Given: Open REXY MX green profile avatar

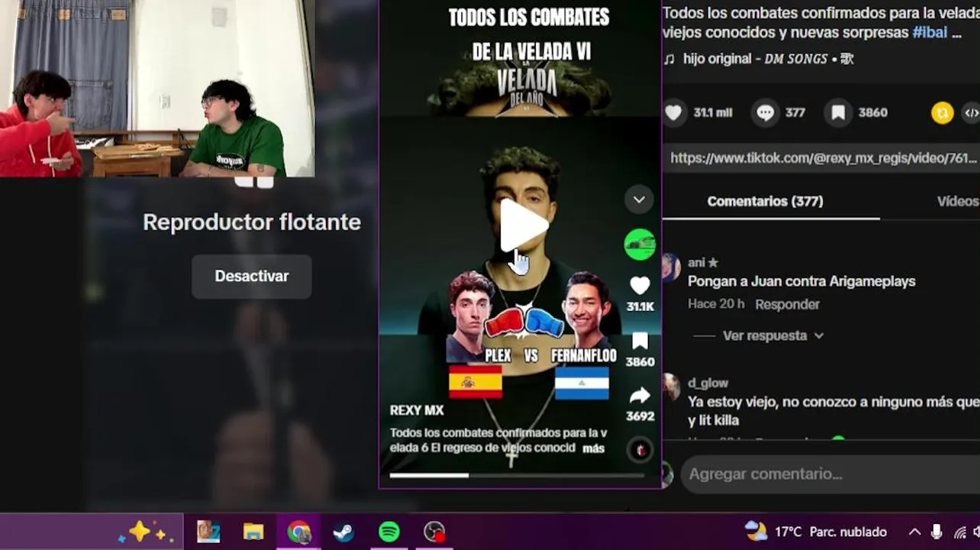Looking at the screenshot, I should [x=640, y=244].
